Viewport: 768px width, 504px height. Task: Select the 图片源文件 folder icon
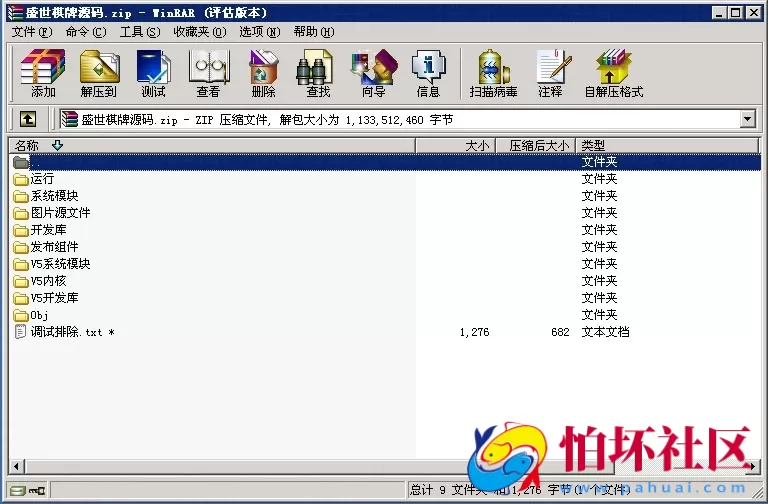(x=21, y=214)
